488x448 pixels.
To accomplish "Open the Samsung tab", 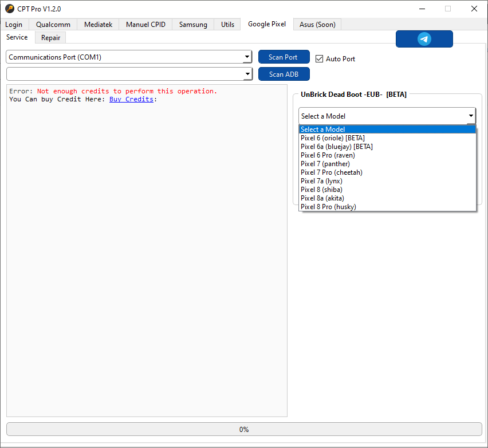I will (x=193, y=25).
